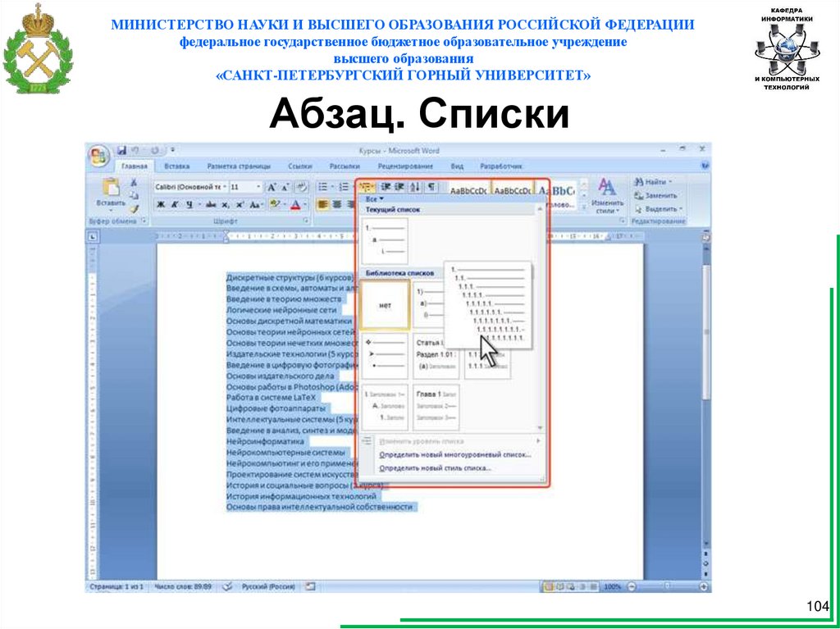Switch to the Вставка tab

coord(177,166)
